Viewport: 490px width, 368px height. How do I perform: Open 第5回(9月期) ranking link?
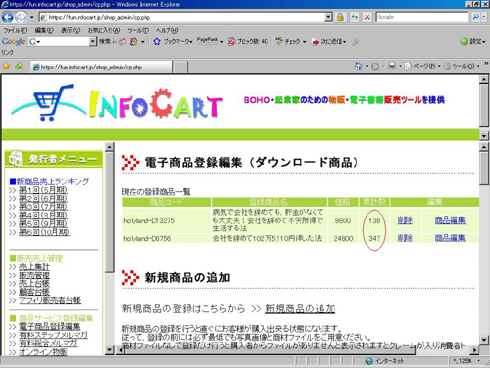click(x=43, y=223)
